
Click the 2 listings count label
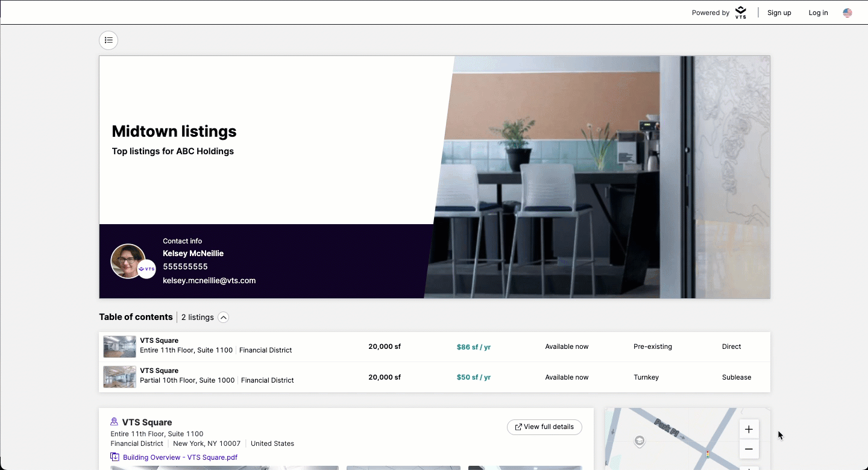[x=198, y=318]
